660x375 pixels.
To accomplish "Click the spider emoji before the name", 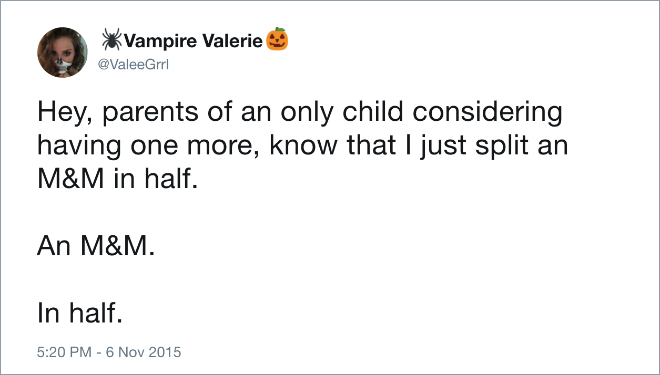I will click(x=112, y=40).
